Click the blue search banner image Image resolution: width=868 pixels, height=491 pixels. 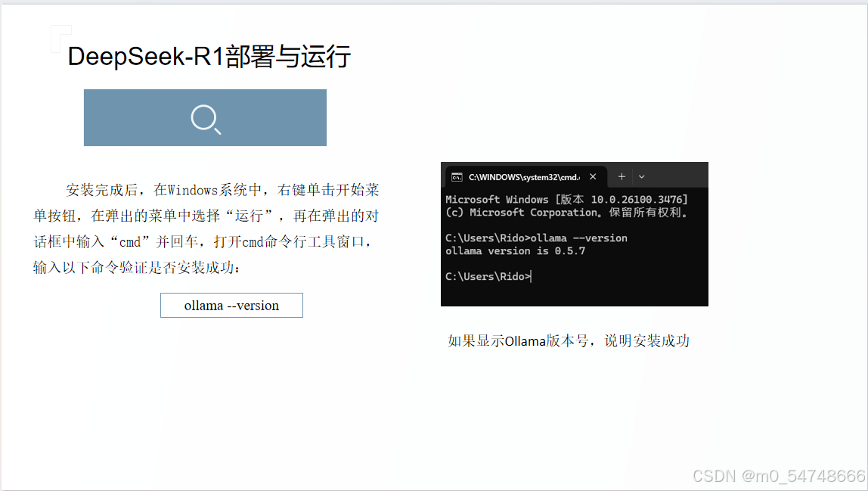pos(206,117)
